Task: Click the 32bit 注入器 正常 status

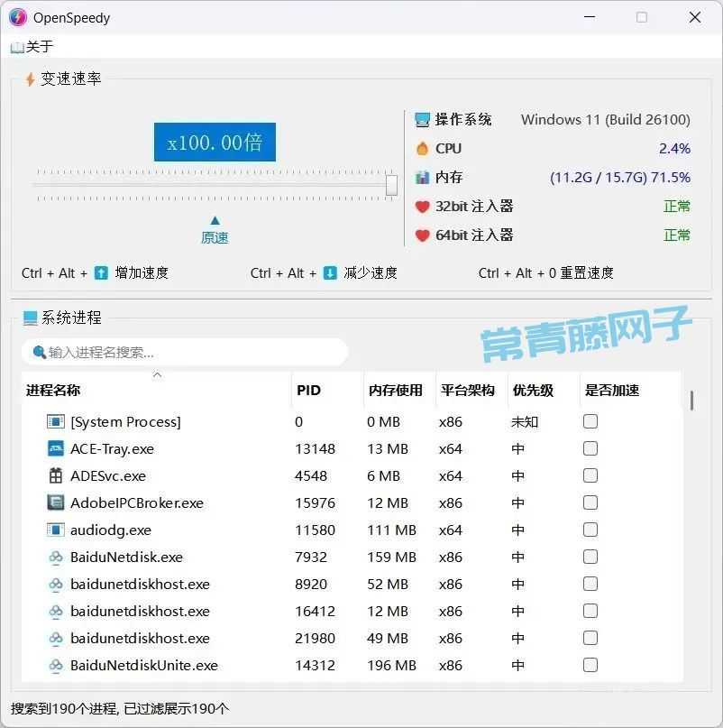Action: 677,207
